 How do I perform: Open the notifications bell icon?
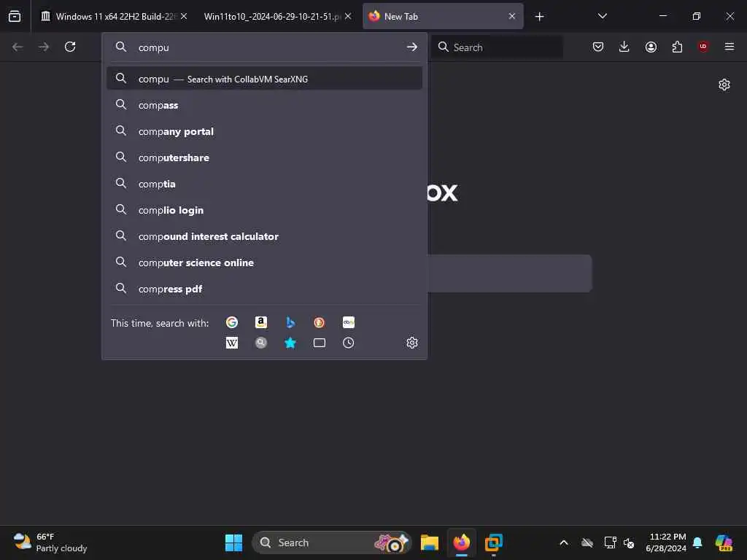[697, 542]
